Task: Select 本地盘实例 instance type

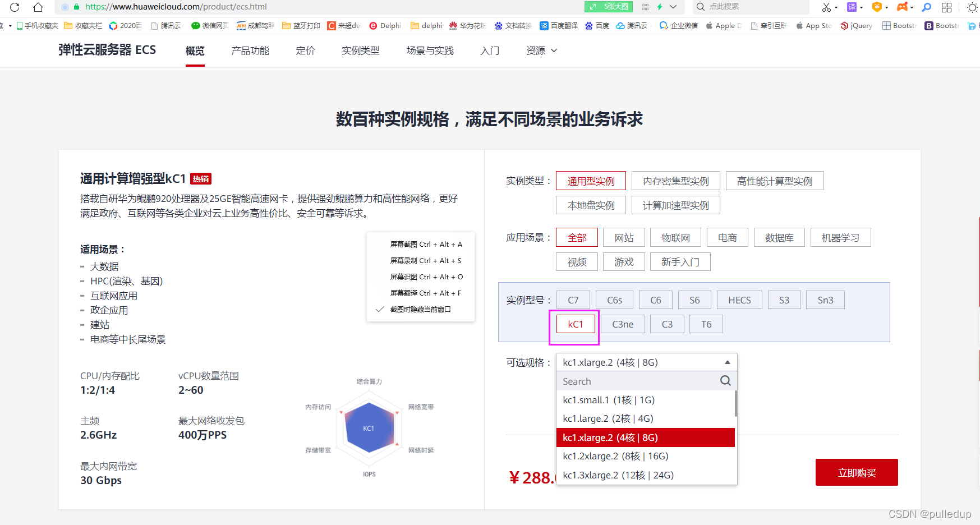Action: click(591, 205)
